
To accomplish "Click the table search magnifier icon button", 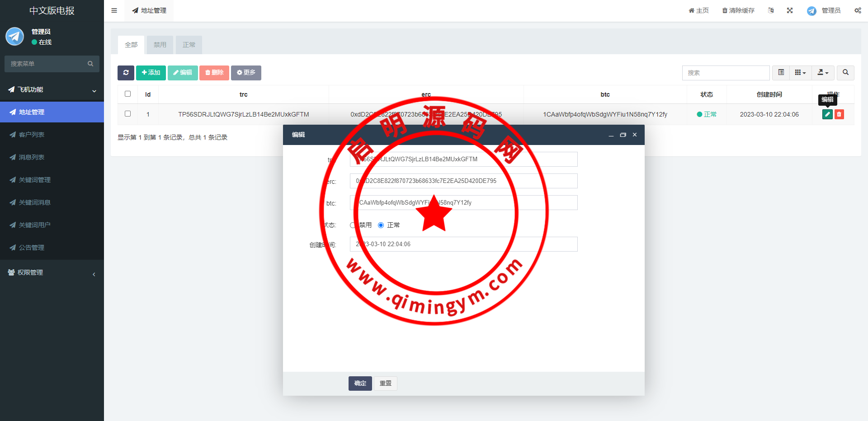I will coord(845,73).
